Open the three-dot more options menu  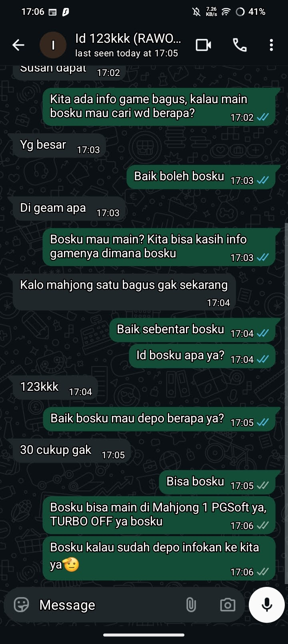click(x=271, y=45)
